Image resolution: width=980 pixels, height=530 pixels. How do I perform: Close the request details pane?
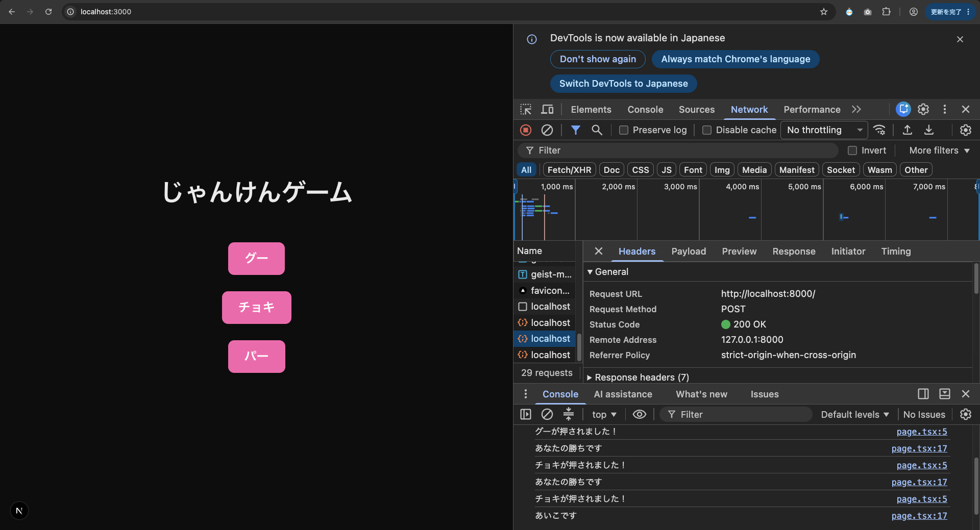(x=599, y=251)
